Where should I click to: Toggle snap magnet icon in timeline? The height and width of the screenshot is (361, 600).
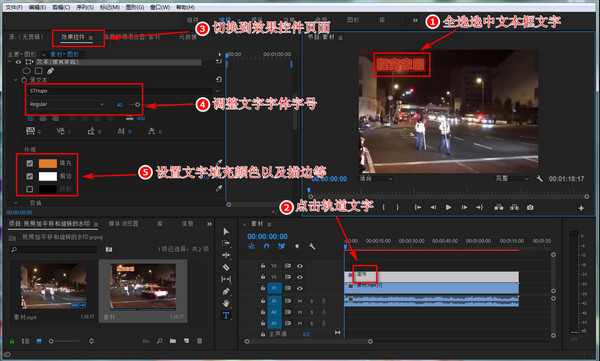267,246
